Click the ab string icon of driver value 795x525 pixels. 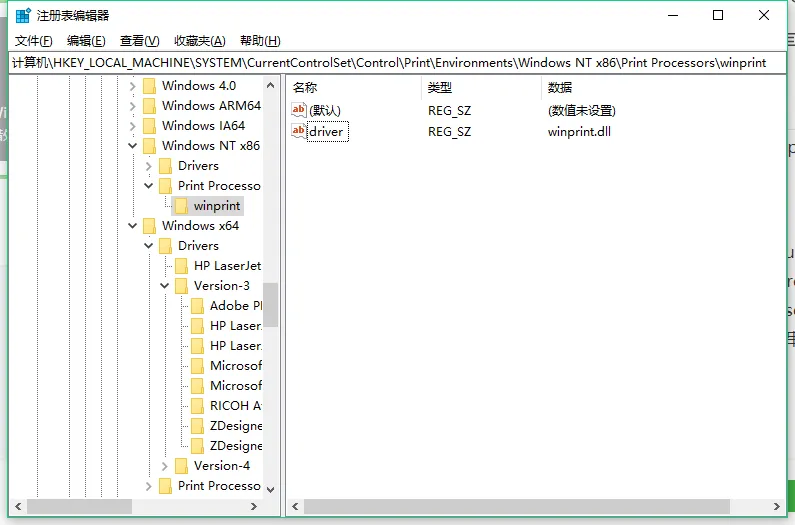click(298, 132)
